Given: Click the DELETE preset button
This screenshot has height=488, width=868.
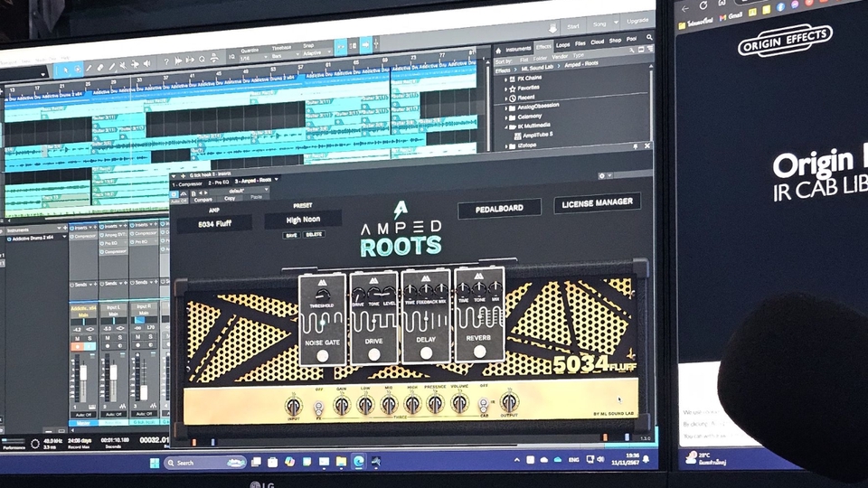Looking at the screenshot, I should (314, 235).
